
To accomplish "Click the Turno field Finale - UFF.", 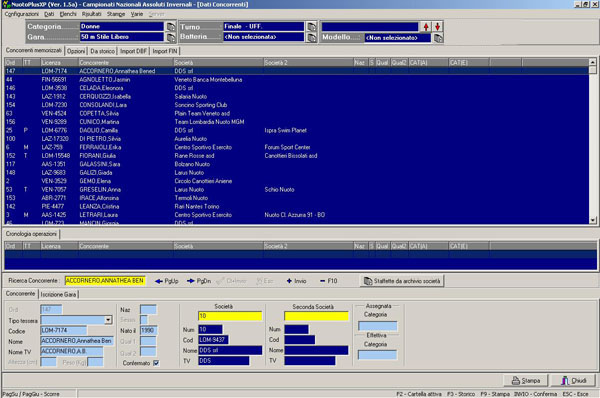I will (264, 26).
